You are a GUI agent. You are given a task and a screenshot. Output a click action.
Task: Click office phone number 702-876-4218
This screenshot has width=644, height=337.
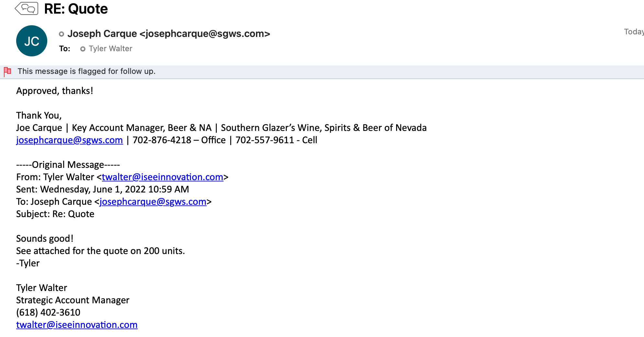[162, 140]
